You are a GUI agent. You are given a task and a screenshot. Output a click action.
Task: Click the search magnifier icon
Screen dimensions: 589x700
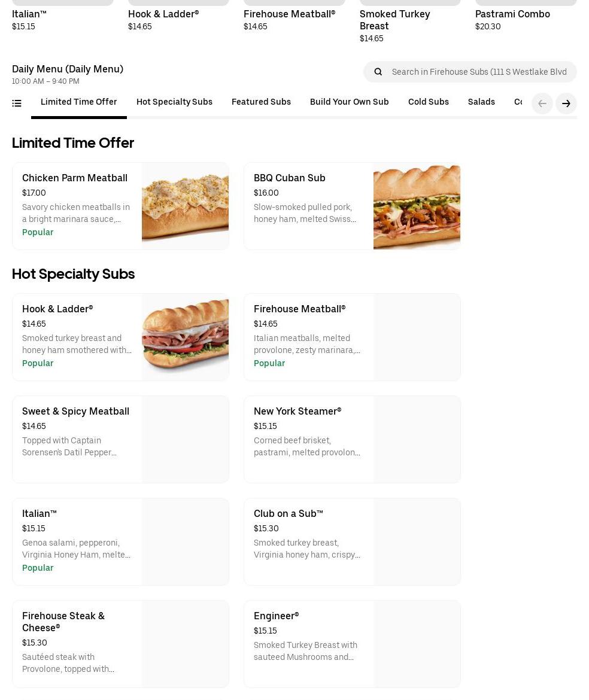click(378, 72)
